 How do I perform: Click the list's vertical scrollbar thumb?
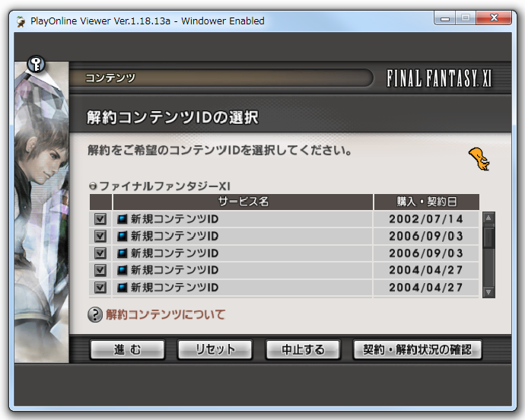pos(488,237)
